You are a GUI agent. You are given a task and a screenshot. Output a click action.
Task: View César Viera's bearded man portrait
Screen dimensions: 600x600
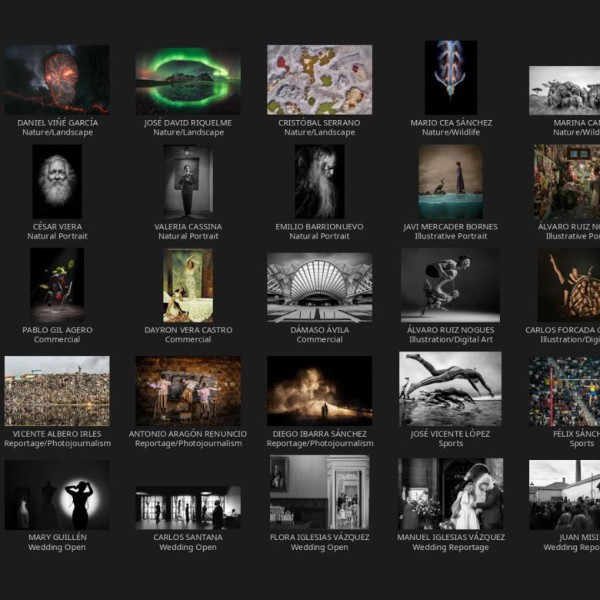(57, 181)
